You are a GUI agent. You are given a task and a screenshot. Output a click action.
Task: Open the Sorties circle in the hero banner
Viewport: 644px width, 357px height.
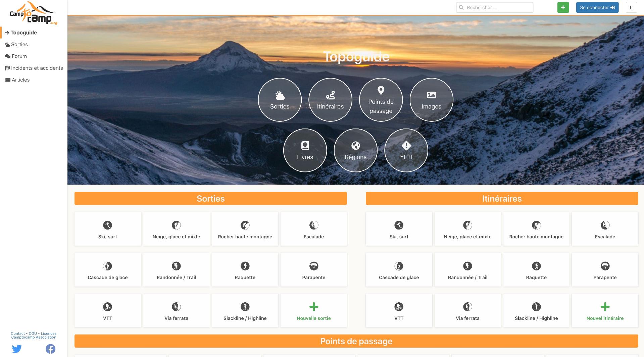click(280, 100)
